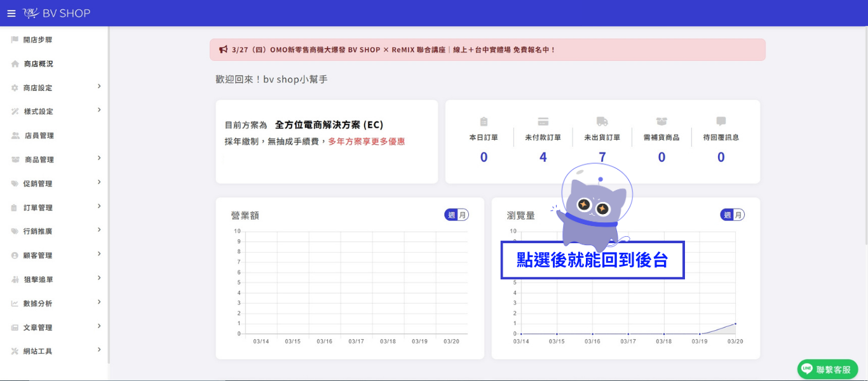Click the gear icon beside 商店設定
Image resolution: width=868 pixels, height=381 pixels.
point(15,88)
